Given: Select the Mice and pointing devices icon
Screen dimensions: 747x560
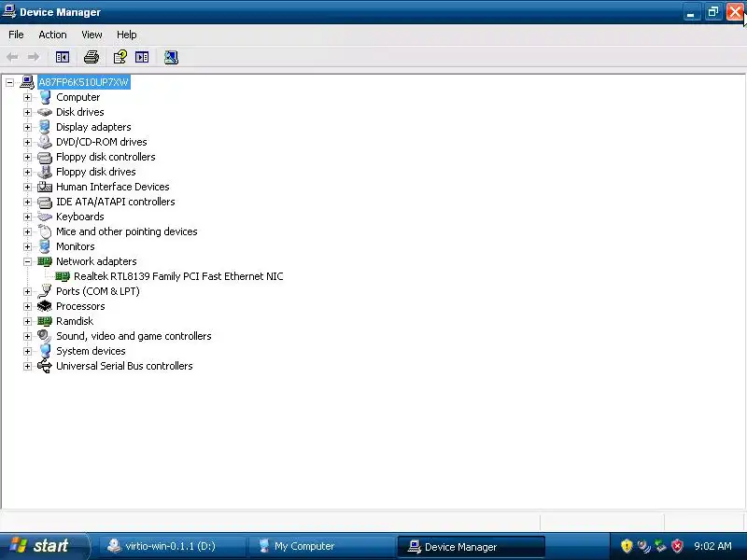Looking at the screenshot, I should click(45, 231).
